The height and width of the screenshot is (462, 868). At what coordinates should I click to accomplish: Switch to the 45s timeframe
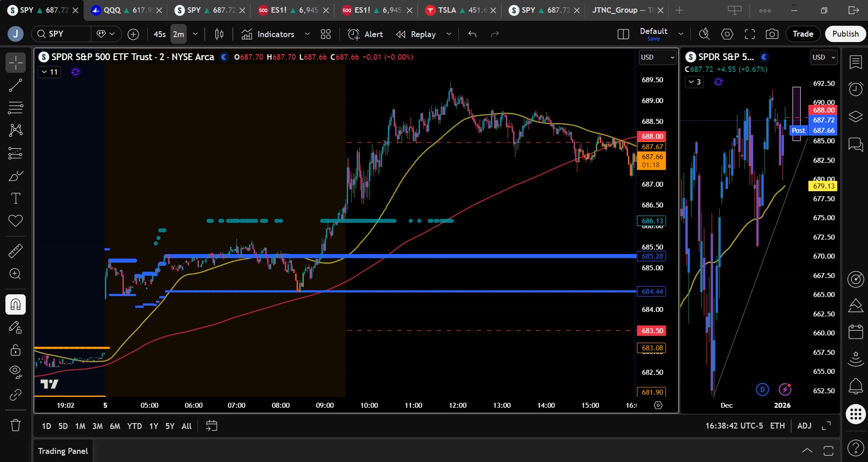coord(160,34)
